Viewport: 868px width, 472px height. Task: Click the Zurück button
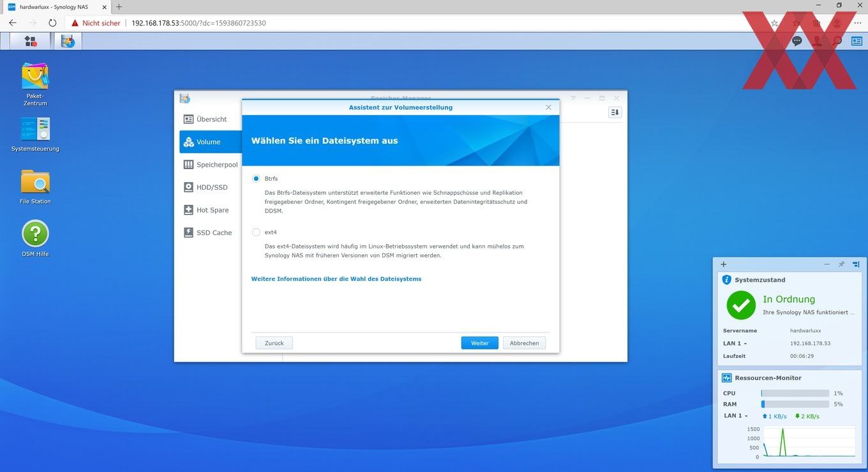pos(274,343)
